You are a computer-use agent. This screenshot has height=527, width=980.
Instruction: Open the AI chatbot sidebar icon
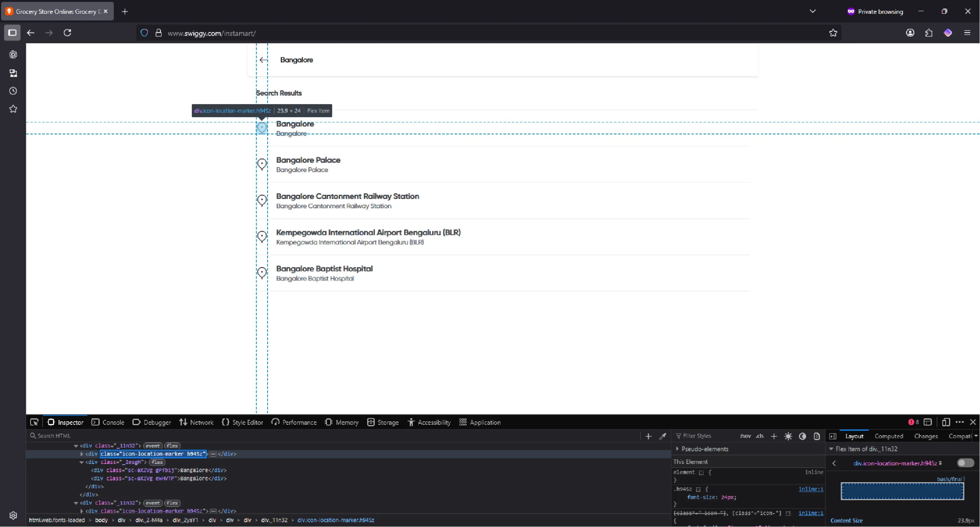13,55
